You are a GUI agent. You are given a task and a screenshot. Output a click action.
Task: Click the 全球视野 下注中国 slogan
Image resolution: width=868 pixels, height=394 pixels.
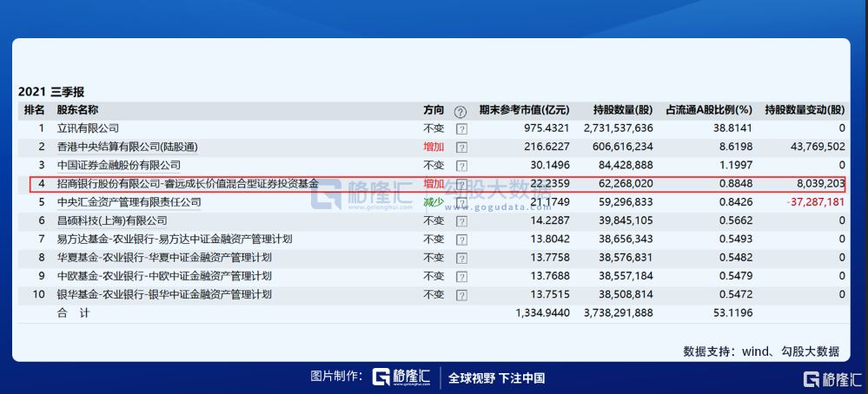pyautogui.click(x=496, y=378)
